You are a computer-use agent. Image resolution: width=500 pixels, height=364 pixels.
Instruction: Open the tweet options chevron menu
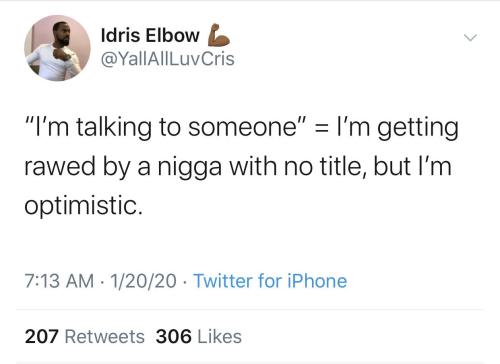[x=470, y=37]
